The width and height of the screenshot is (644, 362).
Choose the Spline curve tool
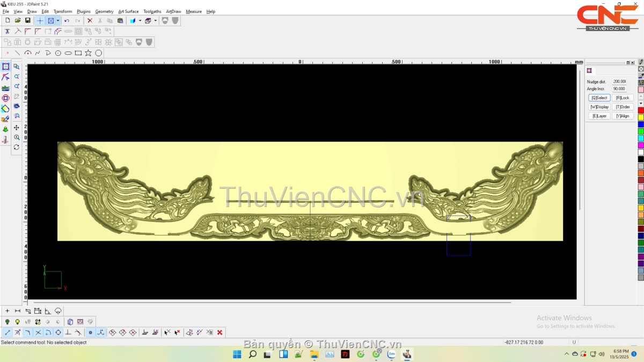(x=38, y=53)
